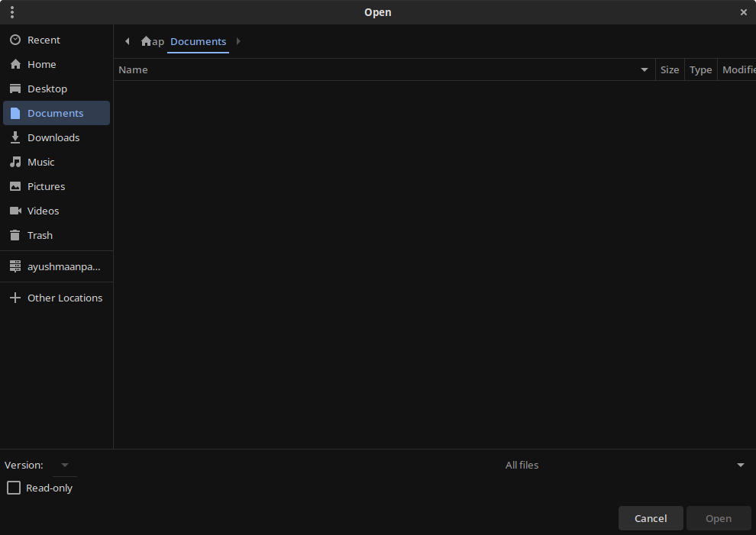Select Documents in the sidebar

(57, 113)
